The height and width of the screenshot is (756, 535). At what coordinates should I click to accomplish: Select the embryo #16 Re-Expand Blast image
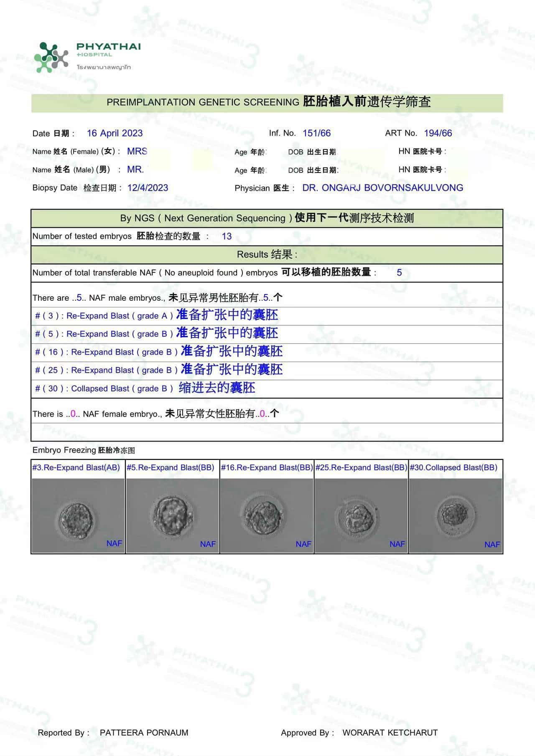coord(267,515)
